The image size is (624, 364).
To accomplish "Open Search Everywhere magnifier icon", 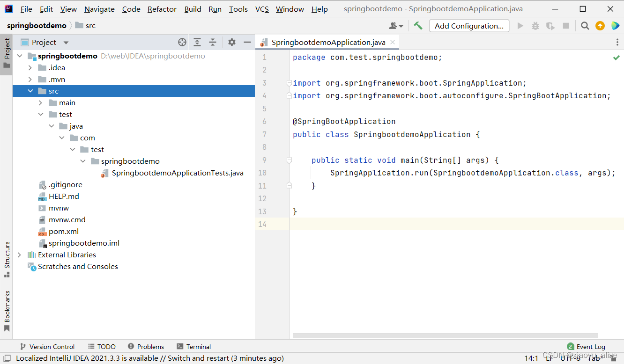I will click(585, 26).
